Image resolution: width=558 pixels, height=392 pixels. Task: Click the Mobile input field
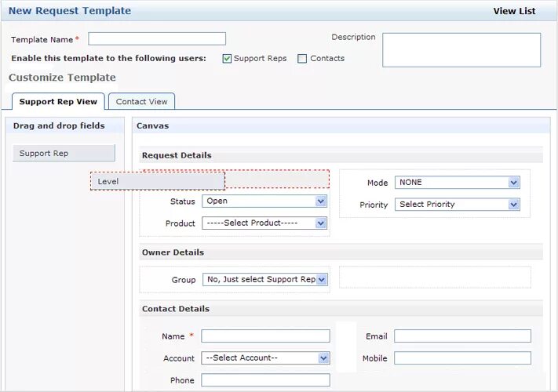pyautogui.click(x=462, y=358)
